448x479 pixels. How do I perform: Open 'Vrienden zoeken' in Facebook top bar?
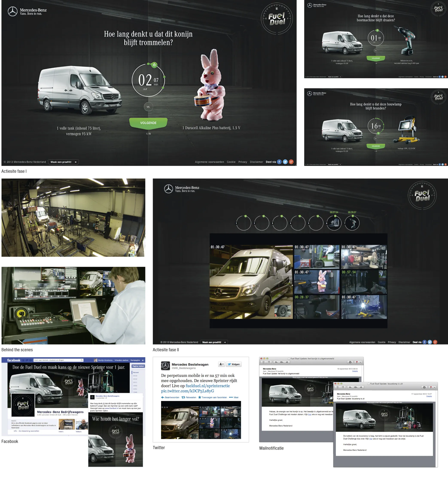121,360
